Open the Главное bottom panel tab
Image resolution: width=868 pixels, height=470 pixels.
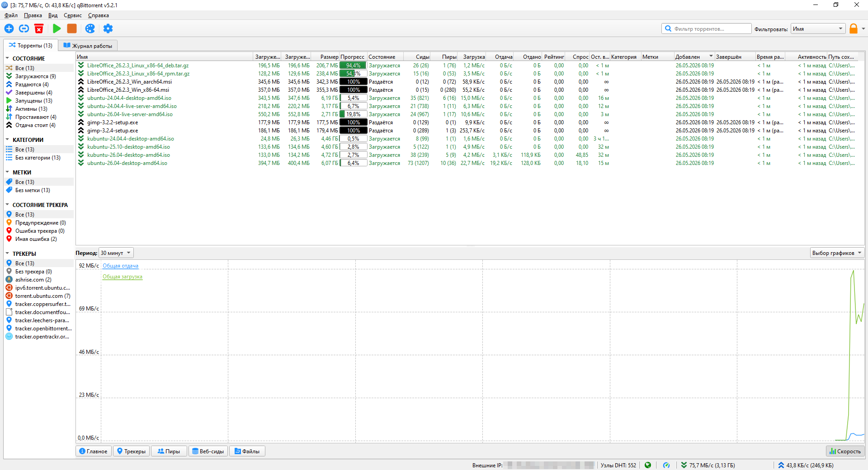94,451
